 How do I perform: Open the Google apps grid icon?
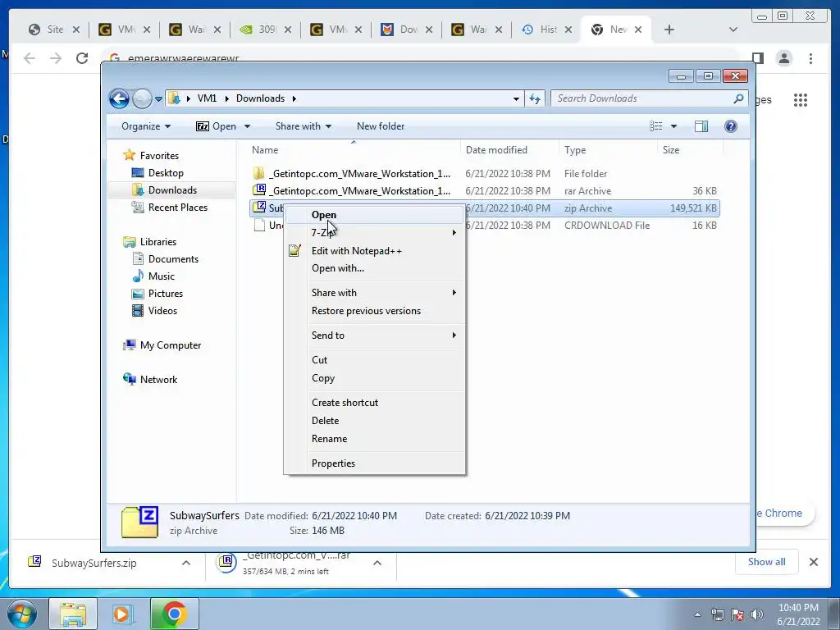[x=801, y=99]
